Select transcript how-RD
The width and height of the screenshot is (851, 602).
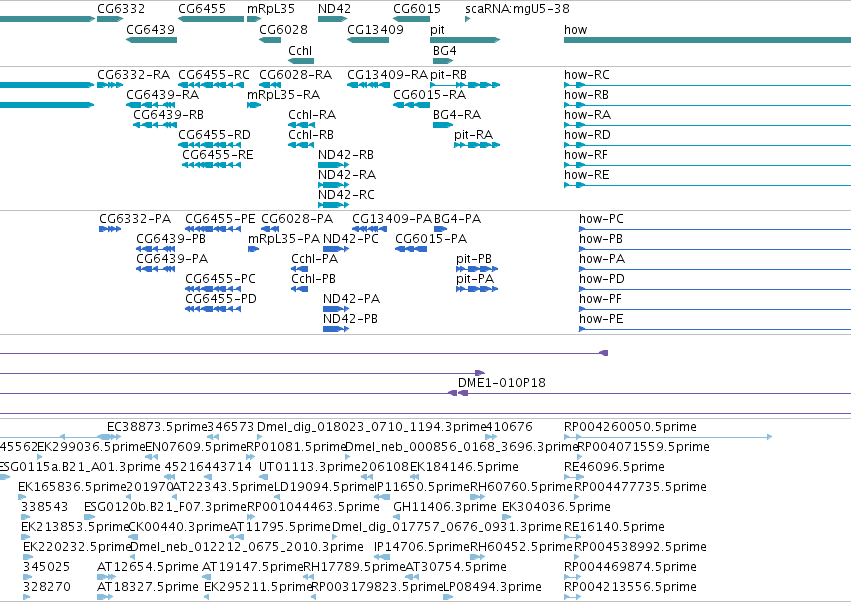[x=587, y=135]
